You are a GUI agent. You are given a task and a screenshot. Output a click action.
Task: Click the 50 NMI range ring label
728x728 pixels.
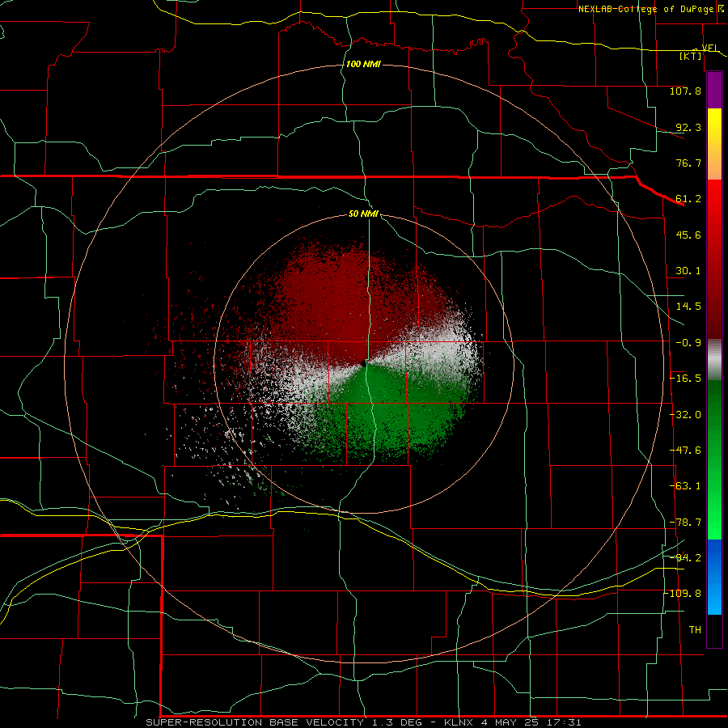click(x=363, y=214)
